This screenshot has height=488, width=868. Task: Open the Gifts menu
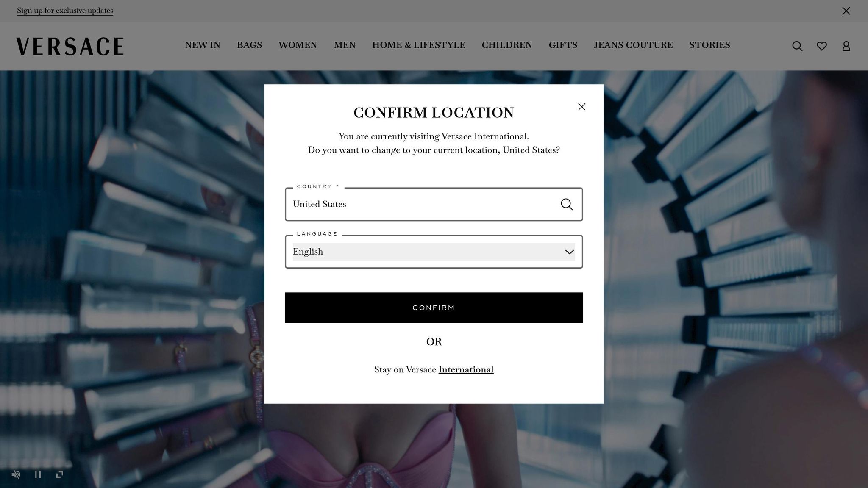coord(563,45)
